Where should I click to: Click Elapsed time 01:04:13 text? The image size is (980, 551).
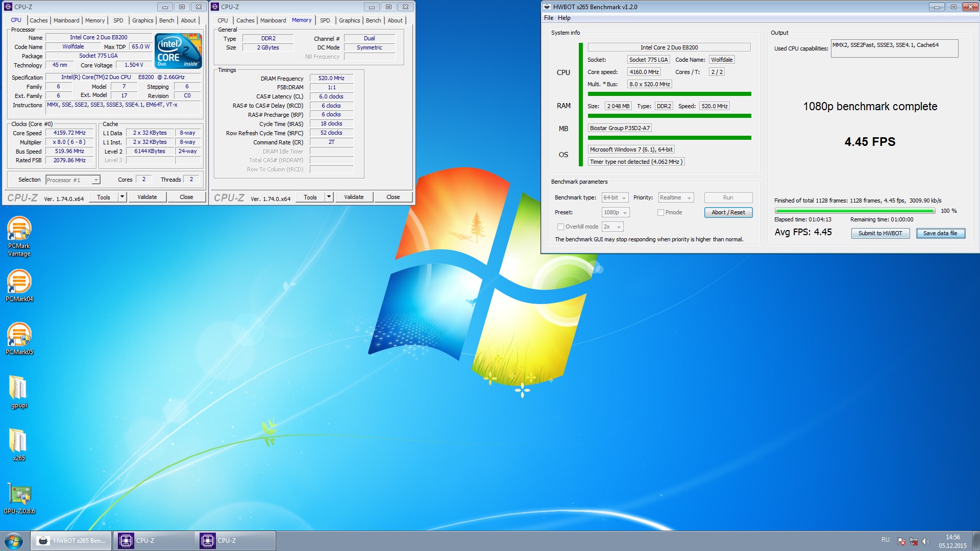pos(803,219)
